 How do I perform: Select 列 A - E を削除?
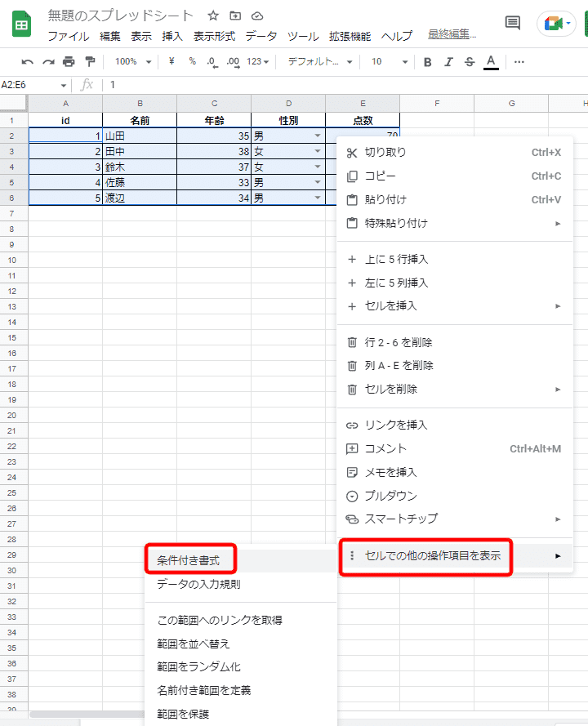[454, 366]
